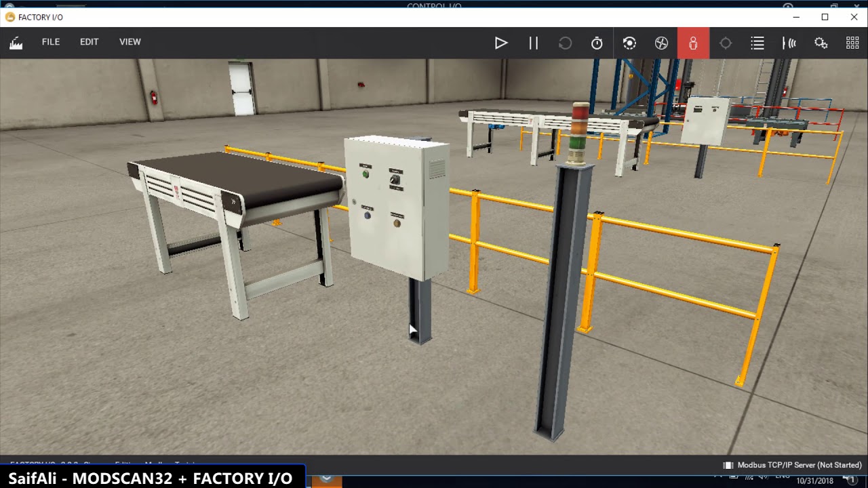Click the greyed Reset simulation icon
This screenshot has height=488, width=868.
tap(565, 43)
